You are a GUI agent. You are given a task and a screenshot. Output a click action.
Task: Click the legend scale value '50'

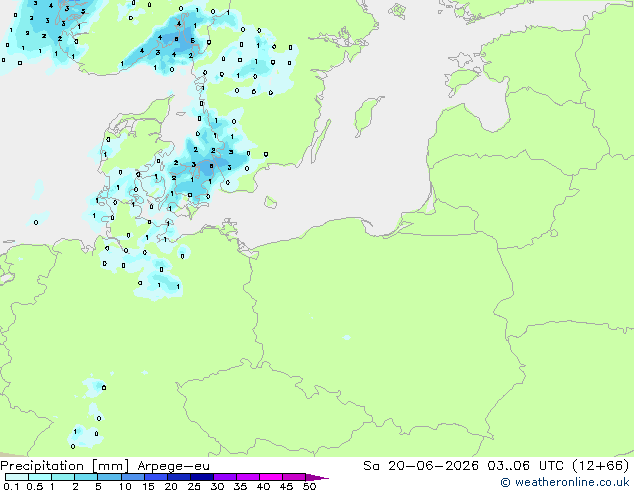pyautogui.click(x=309, y=486)
